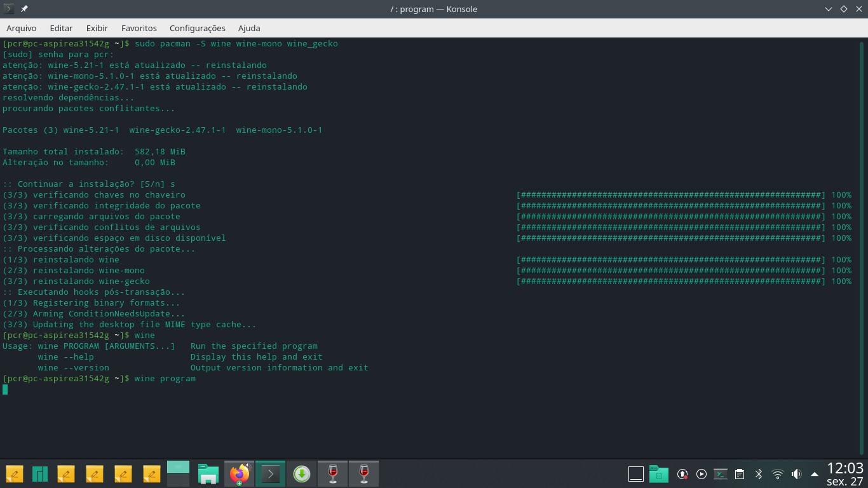This screenshot has height=488, width=868.
Task: Open the Bluetooth tray icon
Action: pyautogui.click(x=759, y=474)
